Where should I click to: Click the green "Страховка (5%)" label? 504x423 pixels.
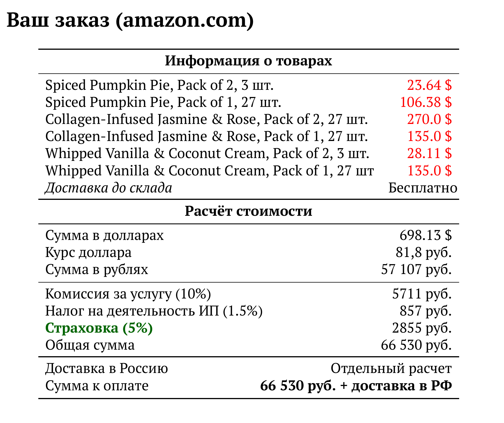click(99, 328)
